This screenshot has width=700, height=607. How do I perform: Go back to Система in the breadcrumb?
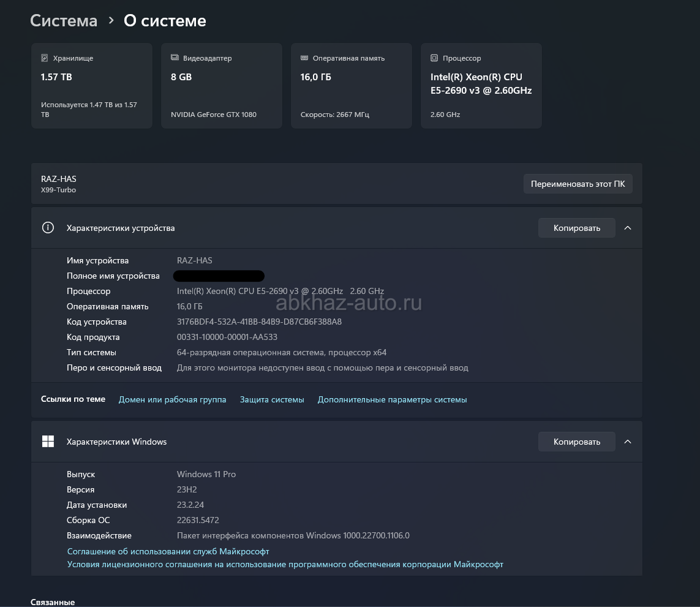point(64,21)
